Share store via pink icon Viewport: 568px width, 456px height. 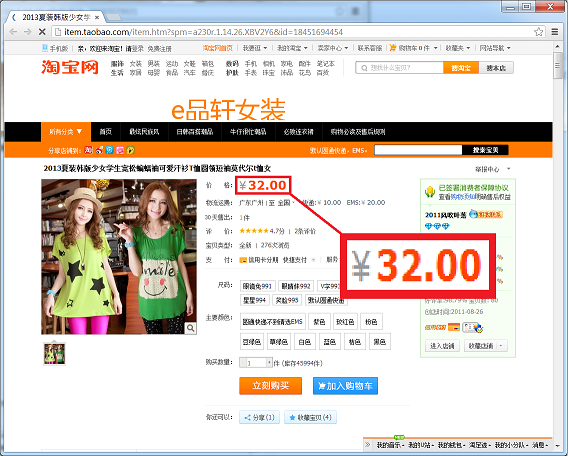coord(120,150)
